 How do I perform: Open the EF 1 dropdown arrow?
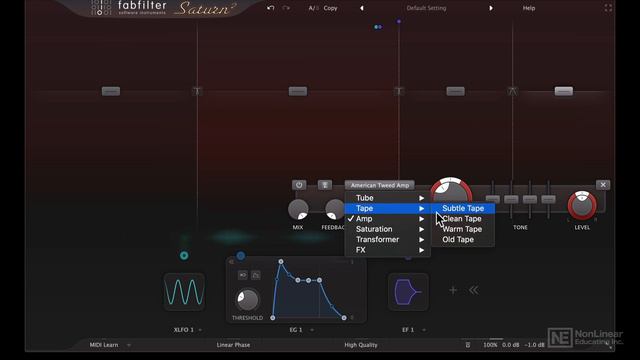(424, 330)
